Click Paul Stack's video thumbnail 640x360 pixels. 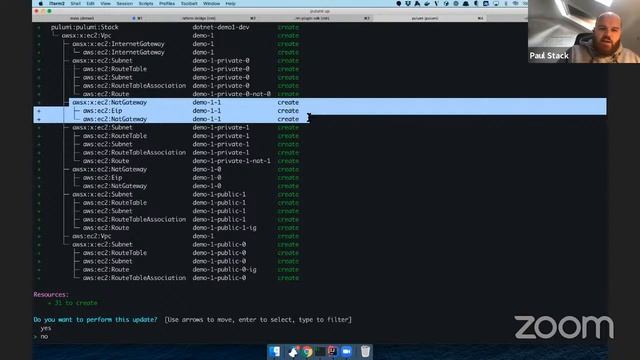(x=584, y=31)
